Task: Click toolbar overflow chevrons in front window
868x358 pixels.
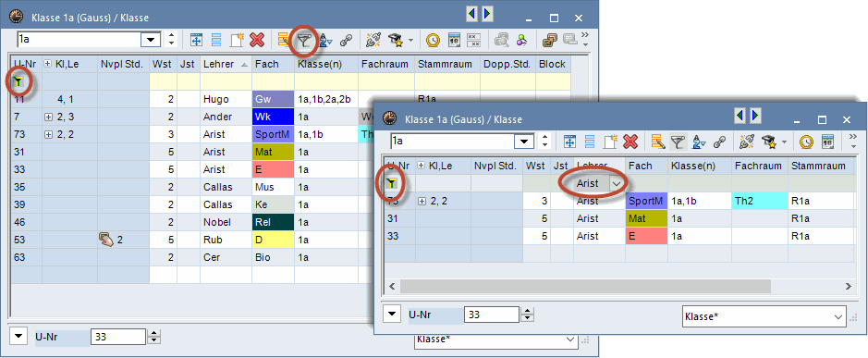Action: pyautogui.click(x=852, y=137)
